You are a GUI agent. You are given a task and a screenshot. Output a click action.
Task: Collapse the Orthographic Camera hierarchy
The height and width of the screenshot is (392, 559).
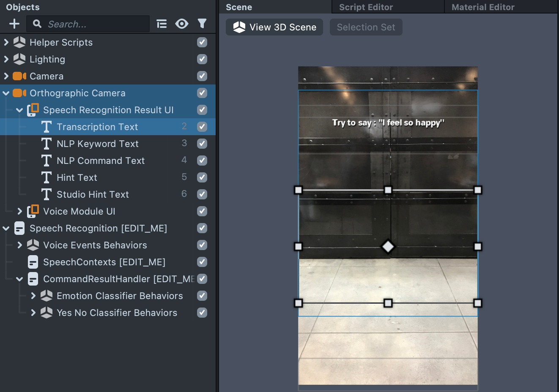click(6, 93)
